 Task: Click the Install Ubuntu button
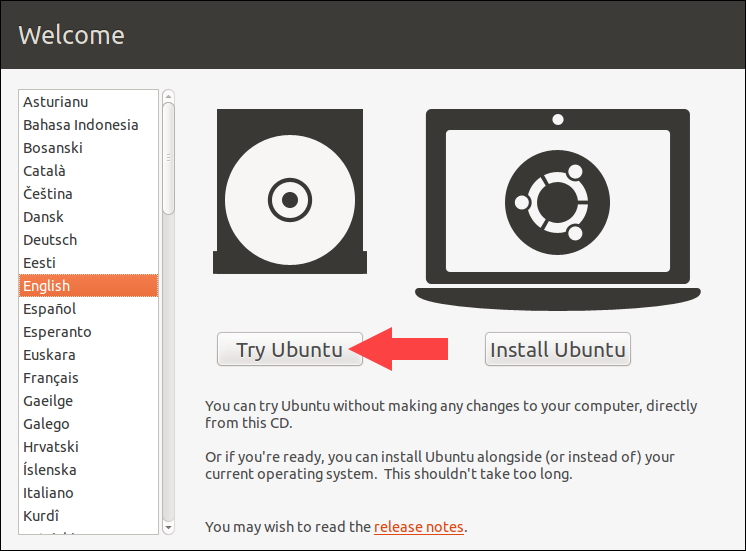(x=558, y=349)
